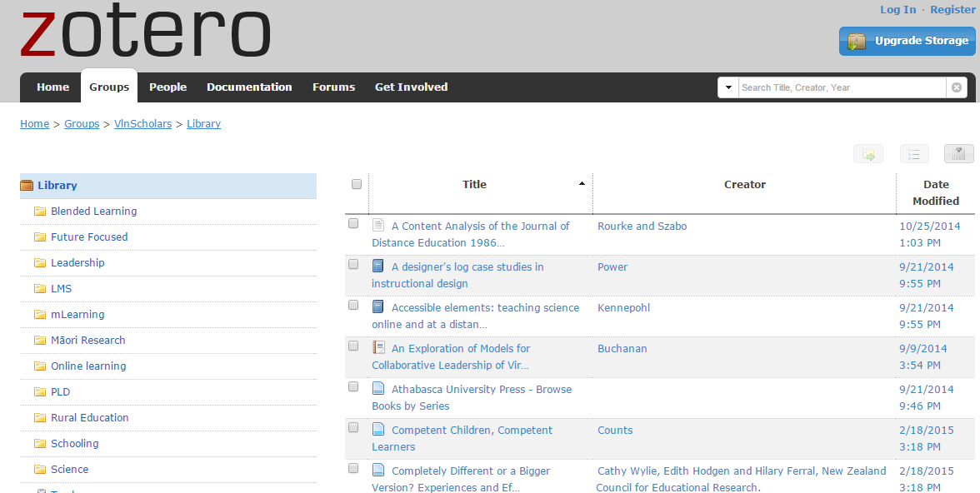Click the book icon beside Competent Children, Competent Learners
The image size is (980, 493).
point(377,429)
